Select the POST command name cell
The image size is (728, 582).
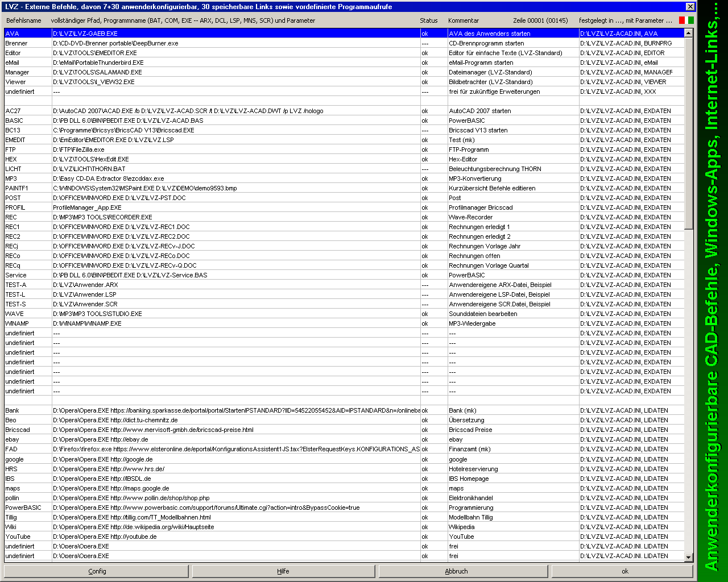click(28, 198)
